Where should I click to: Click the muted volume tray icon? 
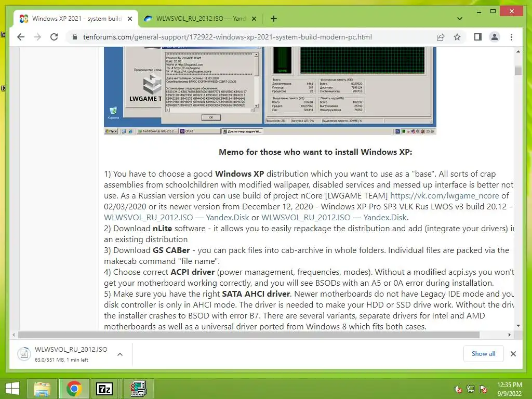[x=458, y=389]
